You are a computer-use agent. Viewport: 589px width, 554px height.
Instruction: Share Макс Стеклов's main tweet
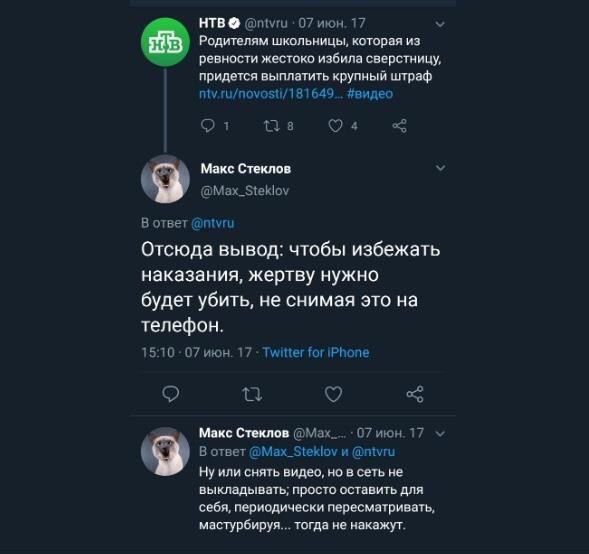tap(415, 394)
